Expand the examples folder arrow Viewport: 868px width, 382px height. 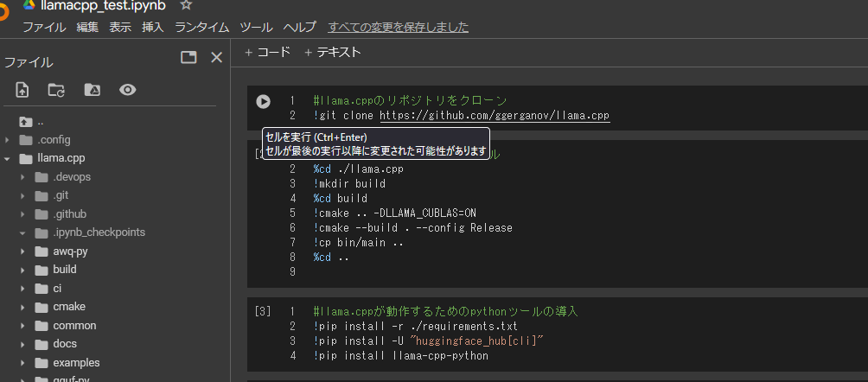pyautogui.click(x=22, y=363)
